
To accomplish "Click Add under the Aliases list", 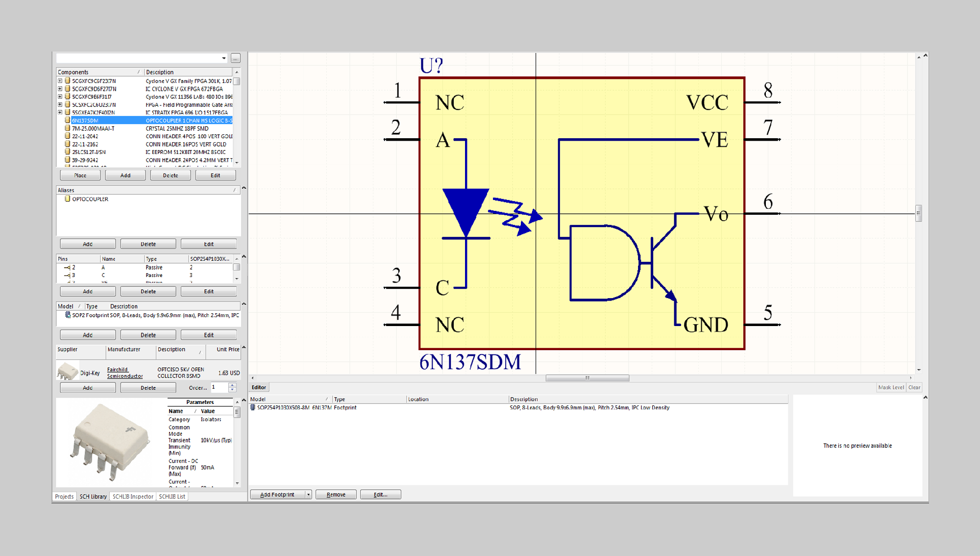I will (88, 244).
